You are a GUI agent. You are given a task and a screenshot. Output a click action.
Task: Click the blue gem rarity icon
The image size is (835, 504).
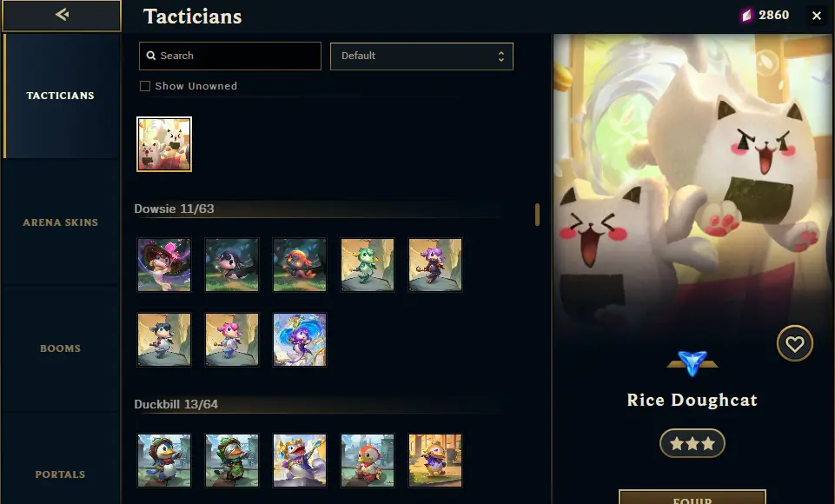pyautogui.click(x=693, y=363)
